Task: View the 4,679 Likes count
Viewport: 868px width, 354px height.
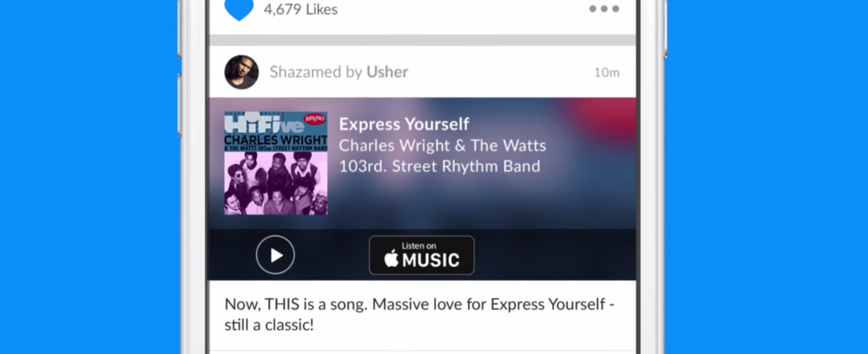Action: [300, 9]
